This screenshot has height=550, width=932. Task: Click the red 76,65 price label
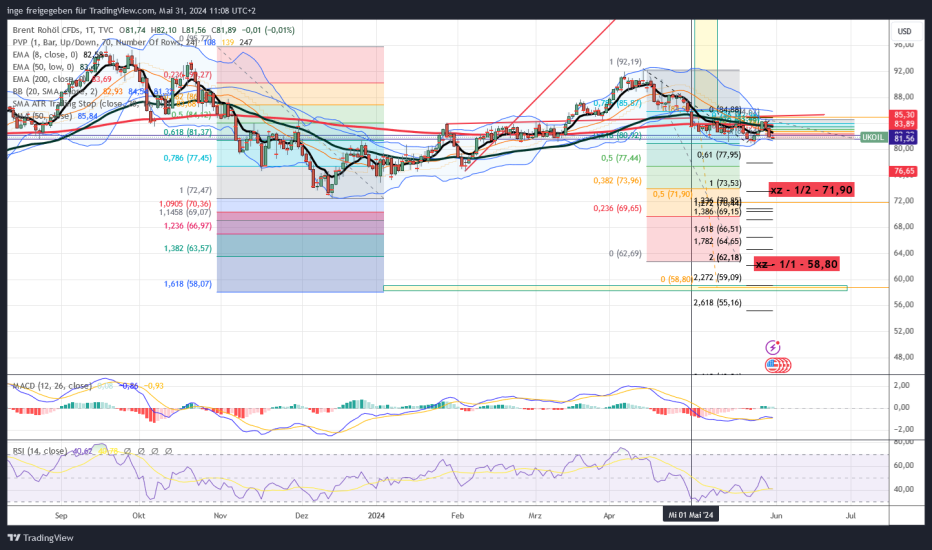coord(903,171)
